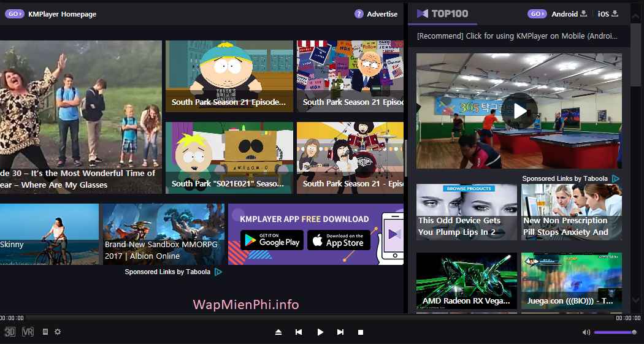
Task: Click GO badge beside KMPlayer Homepage
Action: pos(14,14)
